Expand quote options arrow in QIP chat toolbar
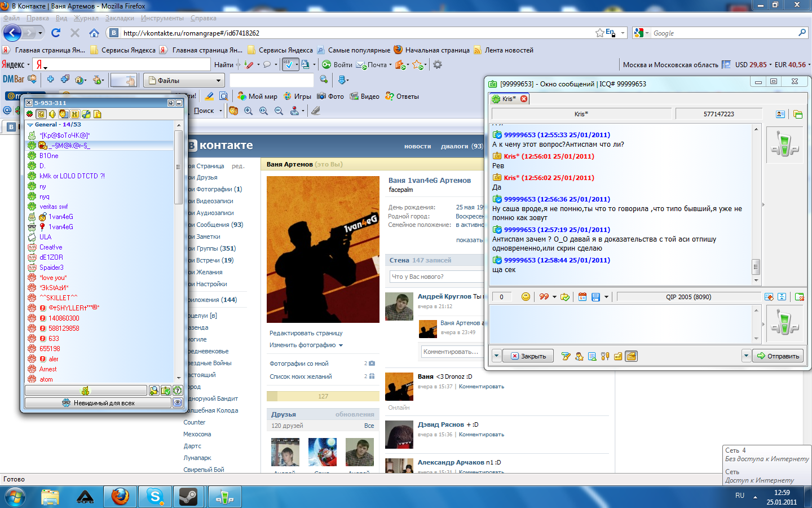The height and width of the screenshot is (508, 812). 554,297
